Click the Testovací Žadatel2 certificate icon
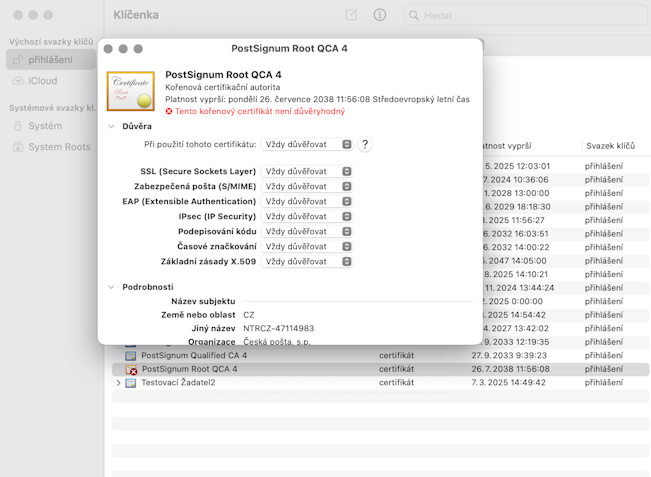Screen dimensions: 651x477 click(131, 383)
